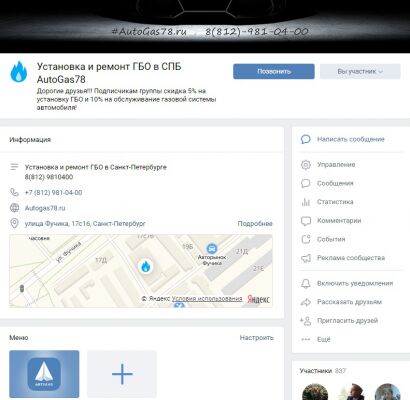Screen dimensions: 410x400
Task: Open the Управление menu item
Action: pos(336,164)
